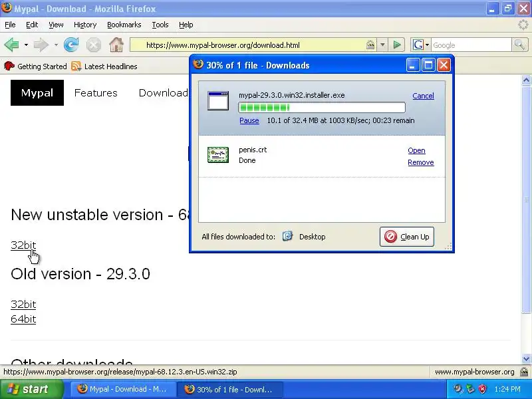Click the mypal installer exe file icon
The image size is (532, 399).
pos(218,100)
